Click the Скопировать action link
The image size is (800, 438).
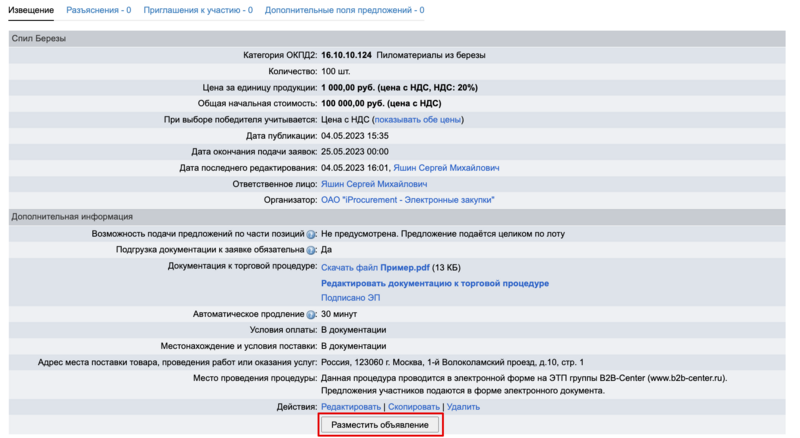tap(414, 407)
